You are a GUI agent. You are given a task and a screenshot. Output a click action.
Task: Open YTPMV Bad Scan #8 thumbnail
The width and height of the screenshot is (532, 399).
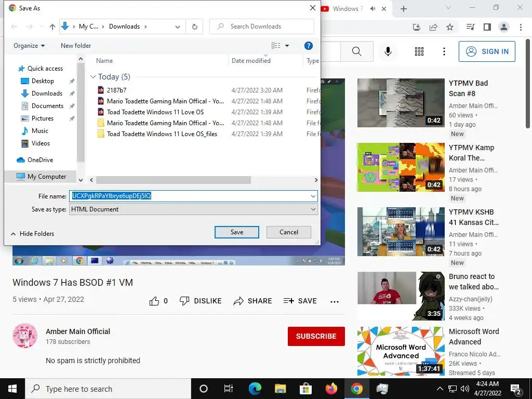401,103
